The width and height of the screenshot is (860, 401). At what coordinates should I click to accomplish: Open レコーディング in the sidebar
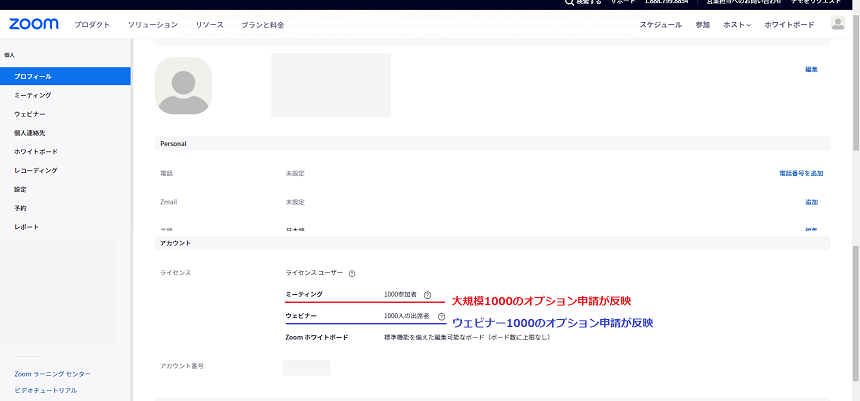click(x=35, y=170)
